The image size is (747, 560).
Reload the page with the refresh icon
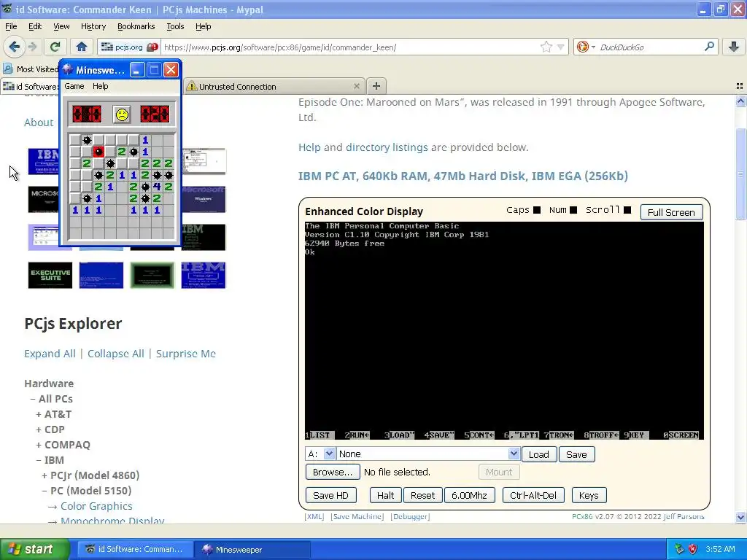coord(55,47)
